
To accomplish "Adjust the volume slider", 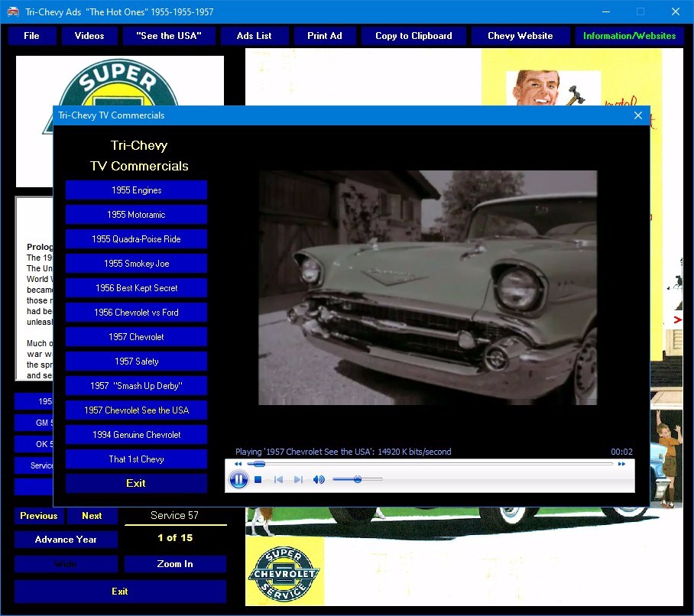I will pyautogui.click(x=358, y=479).
